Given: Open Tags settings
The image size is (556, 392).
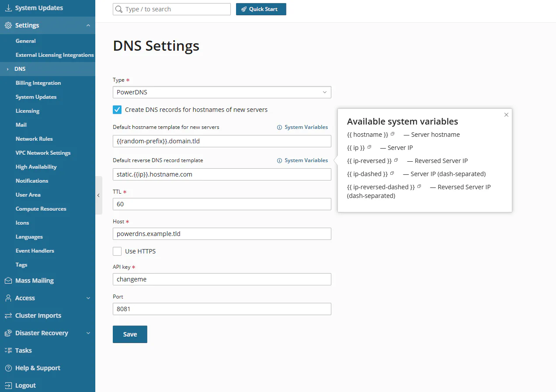Looking at the screenshot, I should [21, 265].
